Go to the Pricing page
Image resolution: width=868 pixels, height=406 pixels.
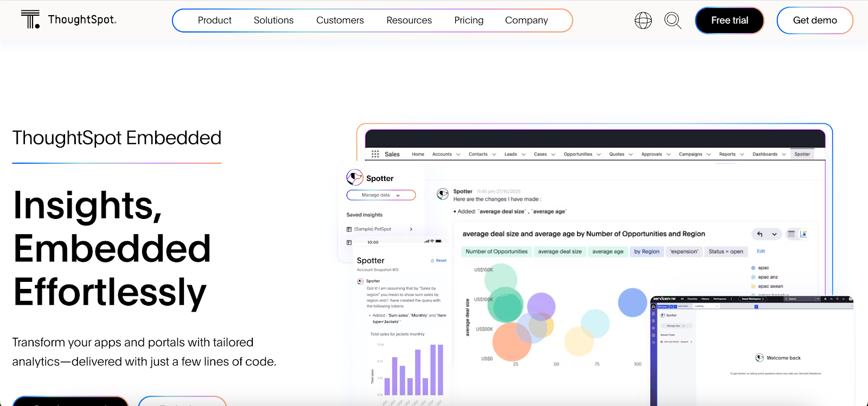pos(469,21)
